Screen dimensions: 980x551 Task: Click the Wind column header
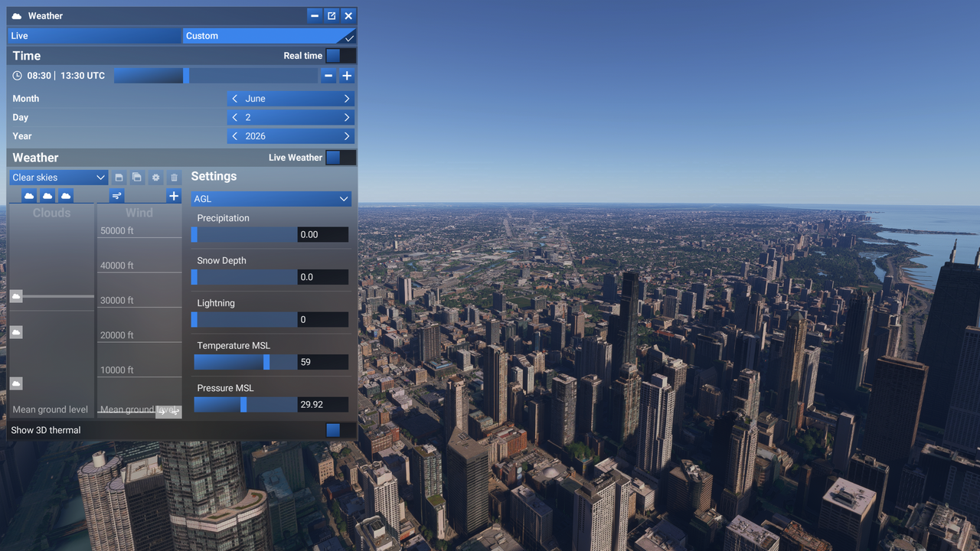tap(139, 213)
